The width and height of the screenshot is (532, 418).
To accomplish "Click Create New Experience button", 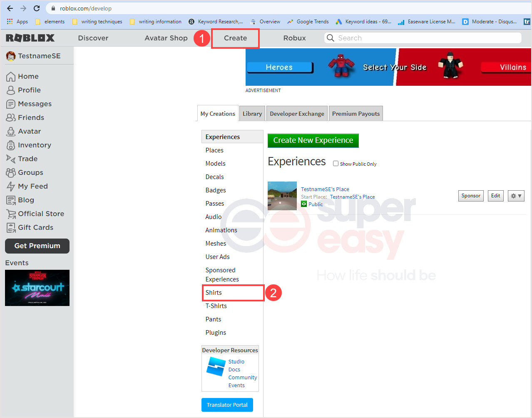I will [313, 140].
